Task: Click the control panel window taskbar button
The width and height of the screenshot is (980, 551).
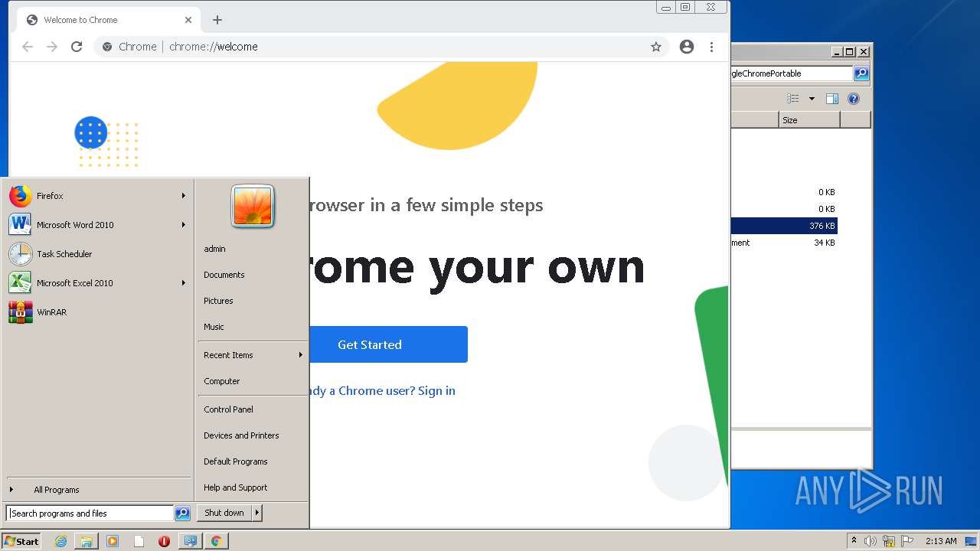Action: click(191, 541)
